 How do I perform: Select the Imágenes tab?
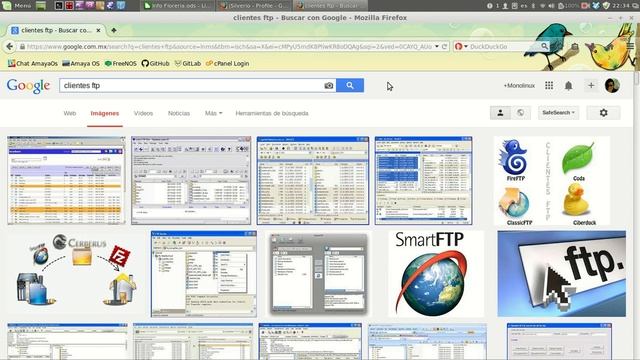pyautogui.click(x=105, y=113)
